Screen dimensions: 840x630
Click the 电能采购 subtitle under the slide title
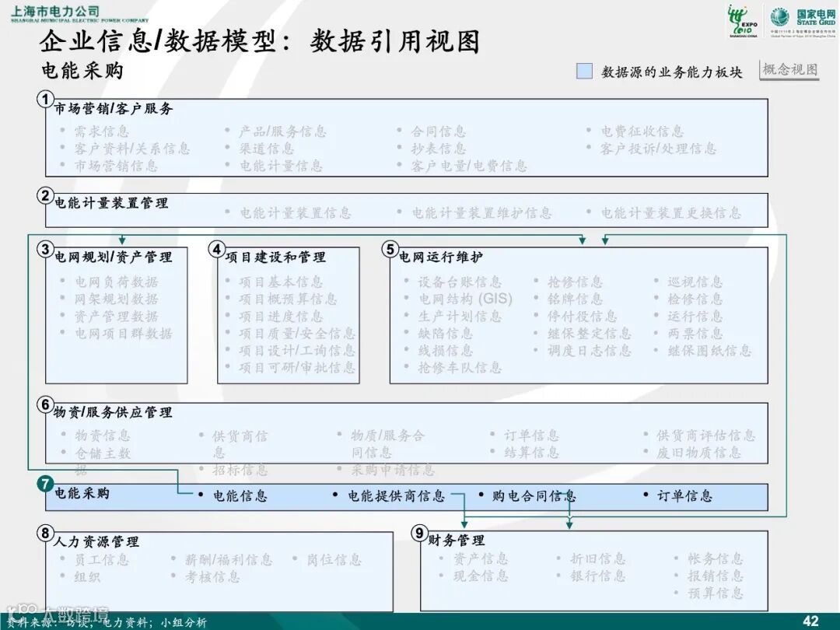[x=82, y=71]
